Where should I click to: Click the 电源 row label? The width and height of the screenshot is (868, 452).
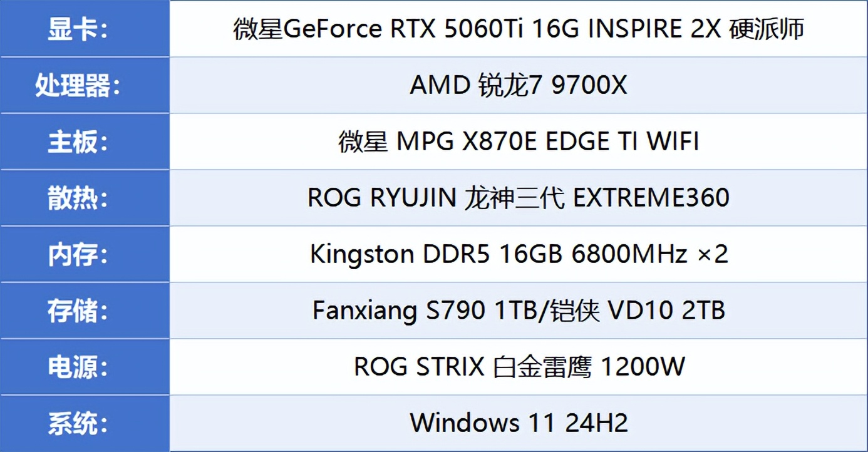pyautogui.click(x=85, y=367)
